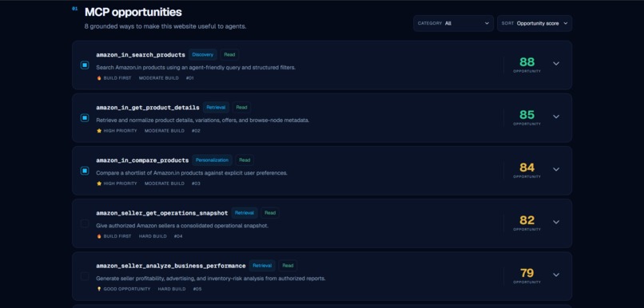Click the 82 opportunity score

(527, 220)
